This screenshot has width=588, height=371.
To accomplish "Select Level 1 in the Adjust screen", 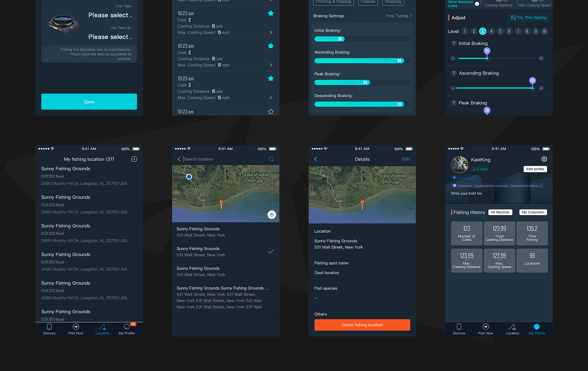I will pyautogui.click(x=465, y=31).
